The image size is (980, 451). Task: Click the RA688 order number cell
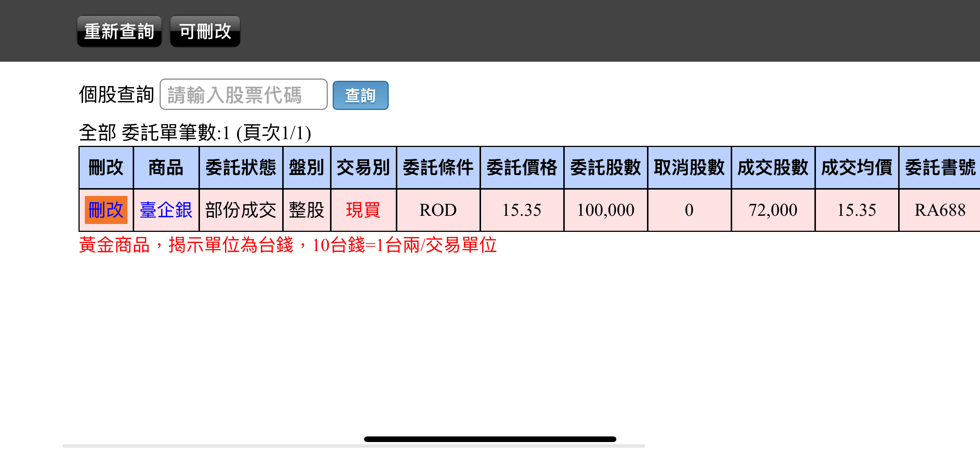click(x=939, y=210)
